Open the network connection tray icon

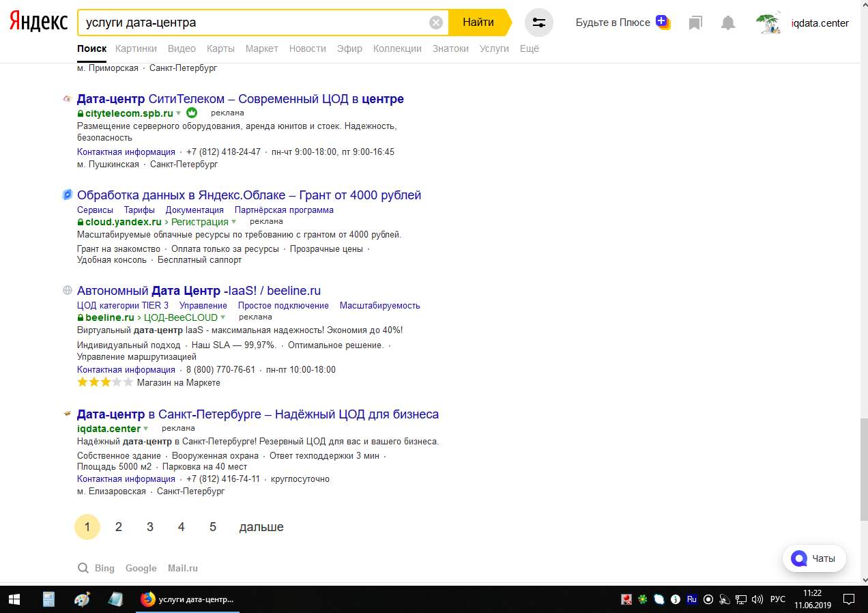(741, 599)
